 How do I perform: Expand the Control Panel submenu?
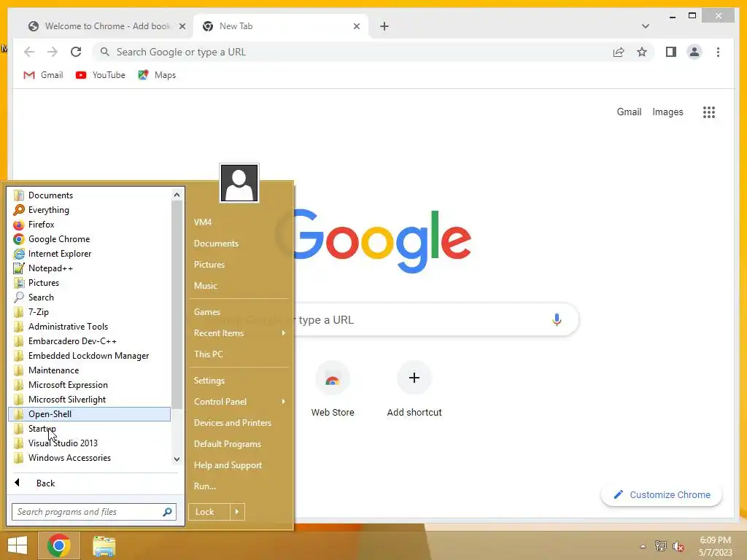coord(239,402)
